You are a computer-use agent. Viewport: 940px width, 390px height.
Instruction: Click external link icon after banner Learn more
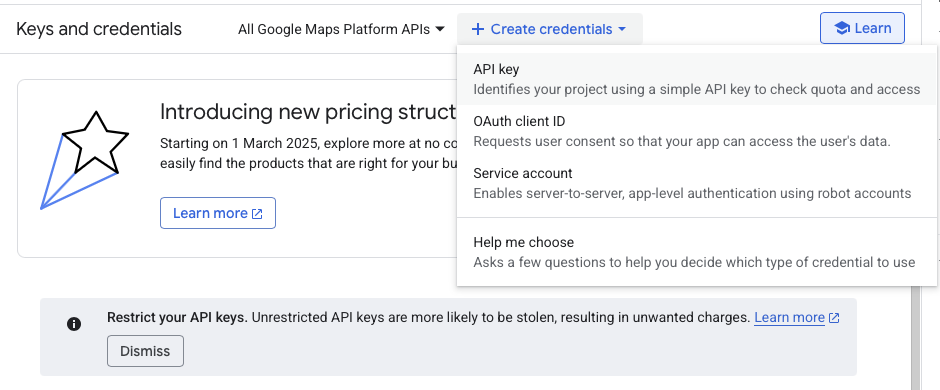[834, 318]
